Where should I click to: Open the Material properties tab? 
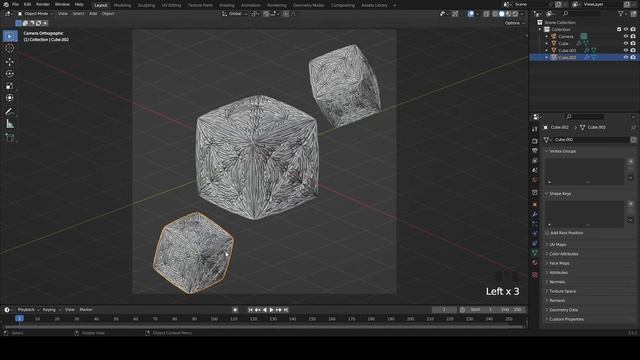click(x=535, y=263)
